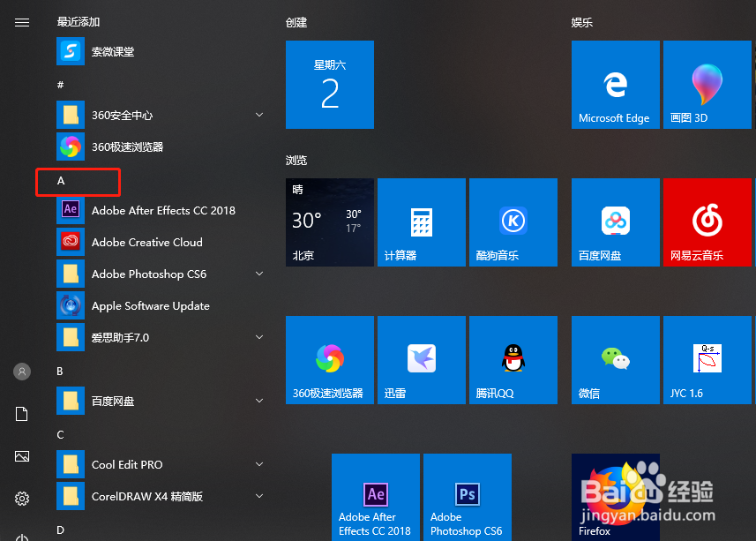Expand the CorelDRAW X4 精简版 chevron
Image resolution: width=756 pixels, height=541 pixels.
[x=259, y=496]
